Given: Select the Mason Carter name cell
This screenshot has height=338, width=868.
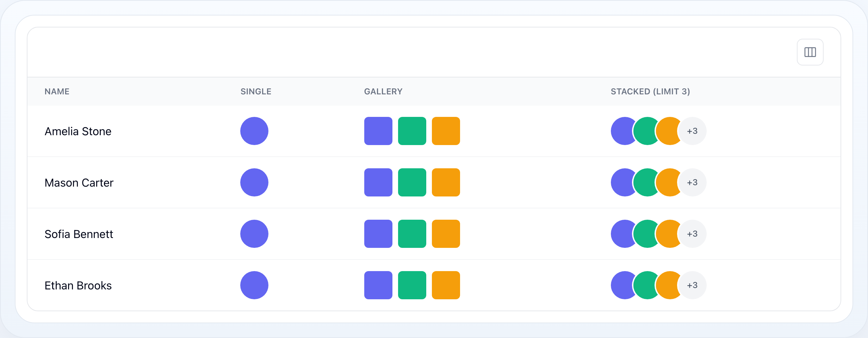Looking at the screenshot, I should coord(79,183).
